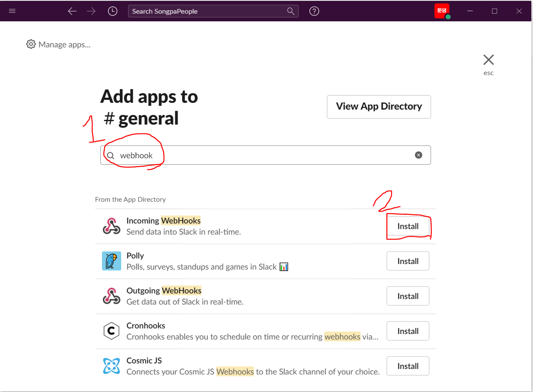Select the Polly app title
The image size is (533, 392).
point(135,256)
